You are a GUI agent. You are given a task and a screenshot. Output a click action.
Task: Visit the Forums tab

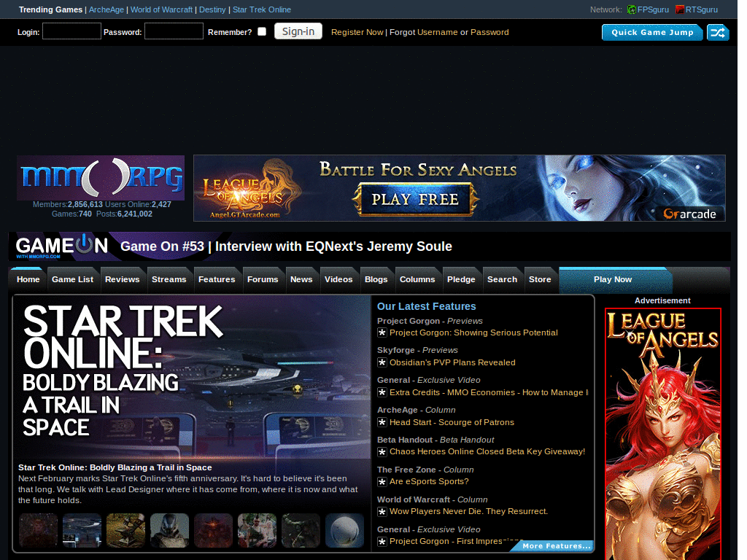coord(263,279)
